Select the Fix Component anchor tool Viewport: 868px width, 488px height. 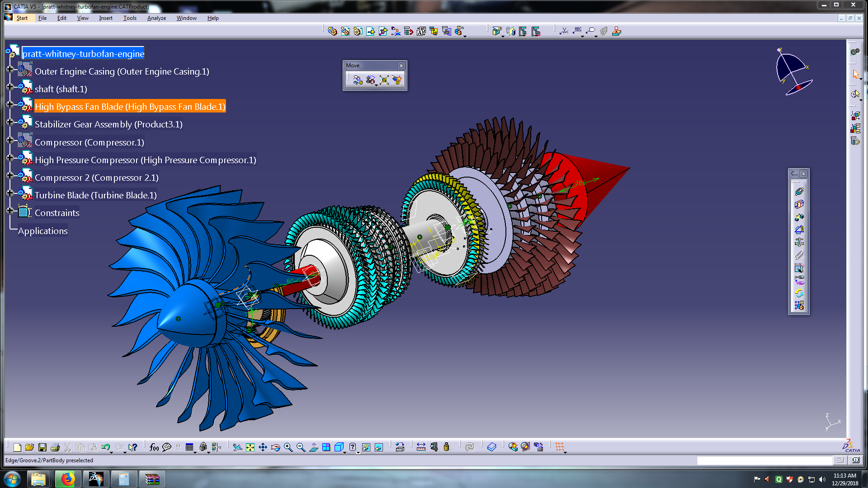coord(799,242)
